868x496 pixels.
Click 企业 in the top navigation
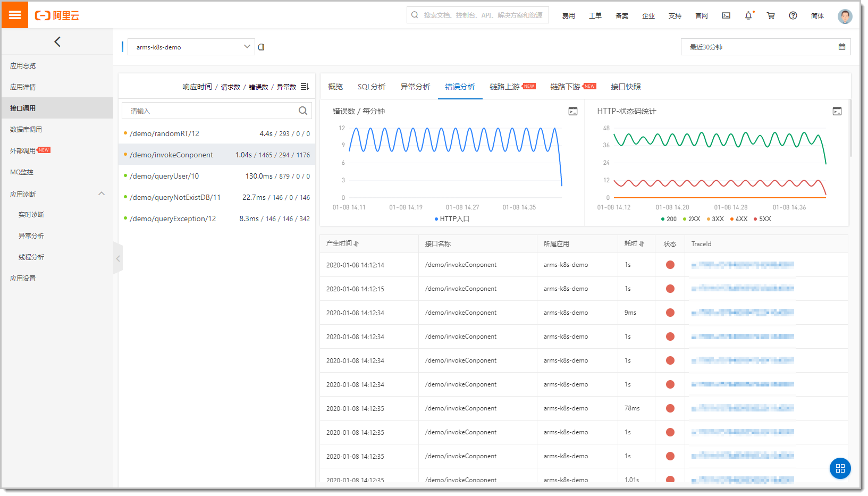pos(648,16)
